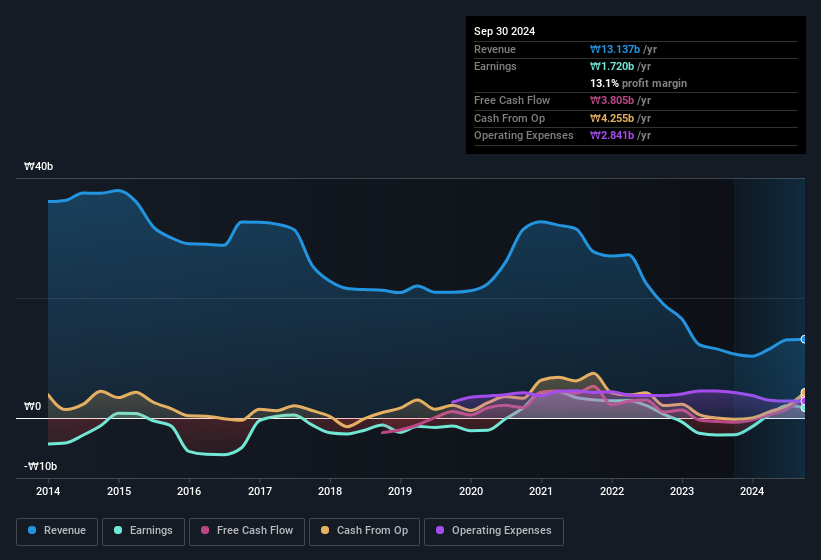The width and height of the screenshot is (821, 560).
Task: Click the orange Cash From Op endpoint marker
Action: pos(804,393)
